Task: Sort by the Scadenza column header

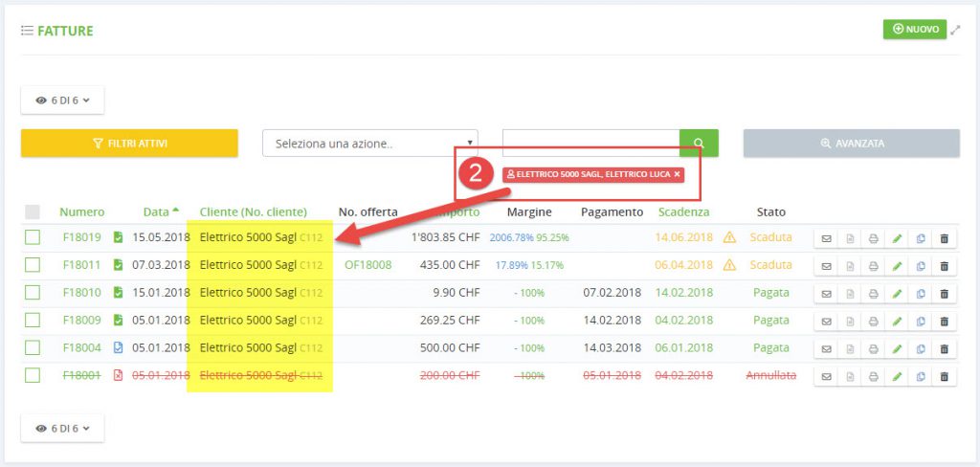Action: tap(683, 211)
